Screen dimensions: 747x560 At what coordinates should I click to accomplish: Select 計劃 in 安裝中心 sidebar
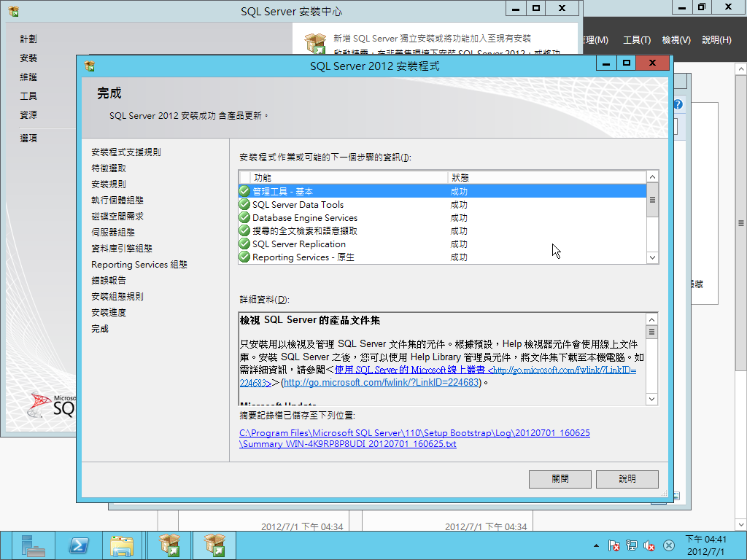click(x=28, y=39)
